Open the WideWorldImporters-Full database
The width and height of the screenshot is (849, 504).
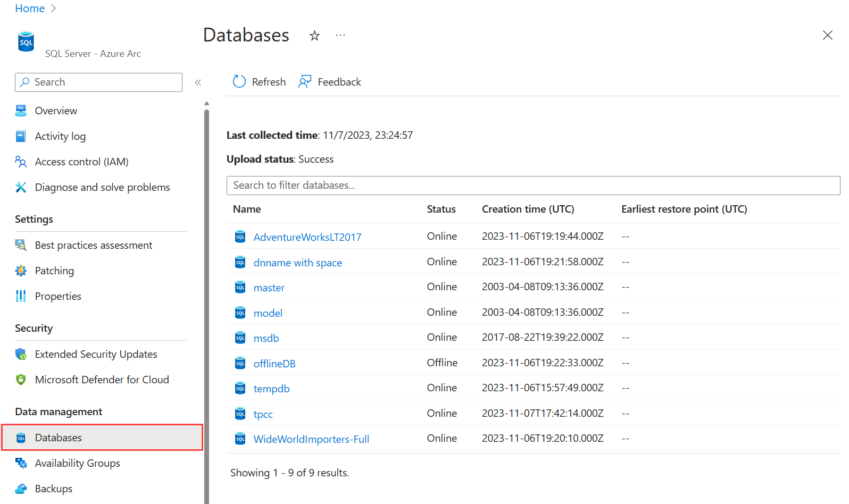pyautogui.click(x=311, y=439)
